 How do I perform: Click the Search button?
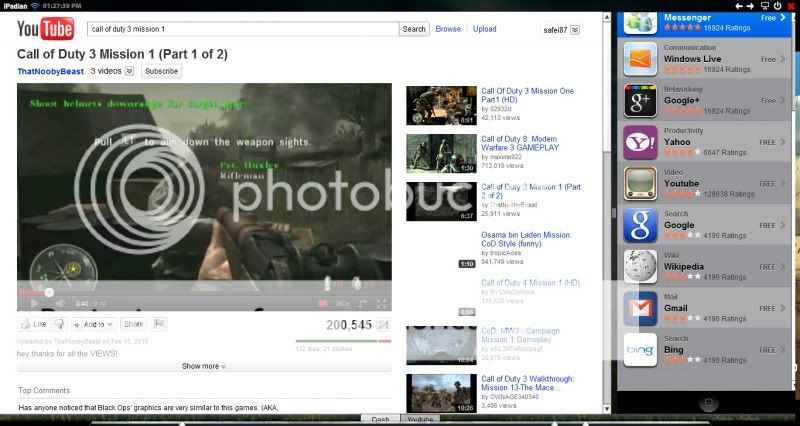(414, 29)
